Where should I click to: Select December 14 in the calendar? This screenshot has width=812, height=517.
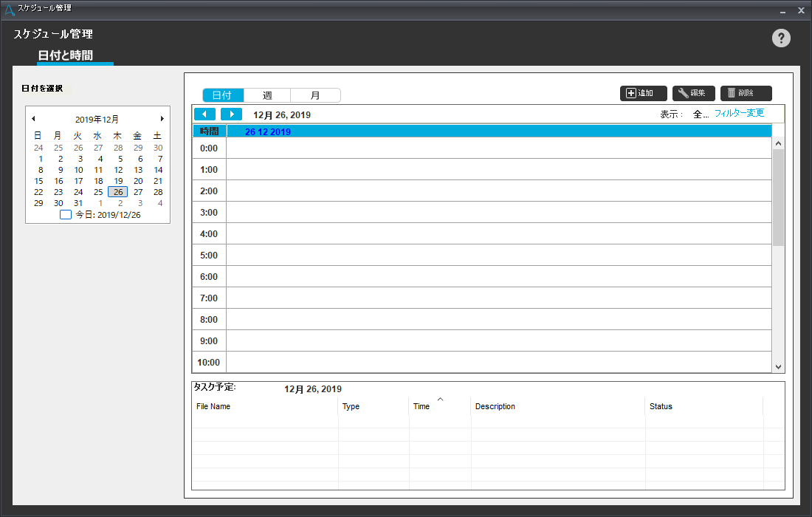(x=158, y=170)
